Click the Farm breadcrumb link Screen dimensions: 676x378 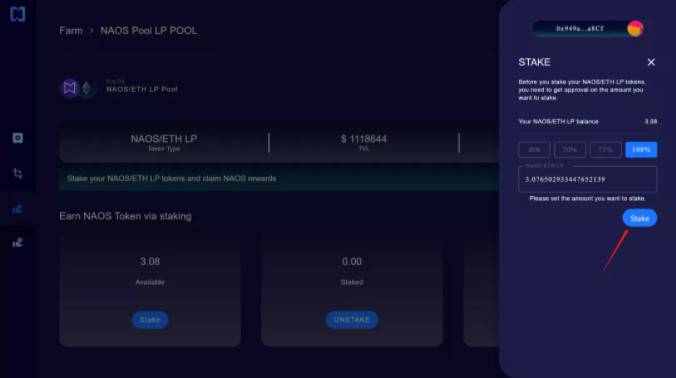(71, 31)
